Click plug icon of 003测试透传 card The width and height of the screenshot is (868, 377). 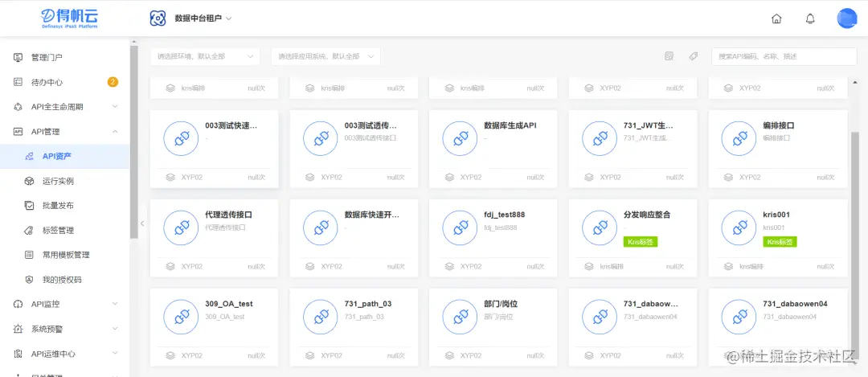pyautogui.click(x=320, y=138)
